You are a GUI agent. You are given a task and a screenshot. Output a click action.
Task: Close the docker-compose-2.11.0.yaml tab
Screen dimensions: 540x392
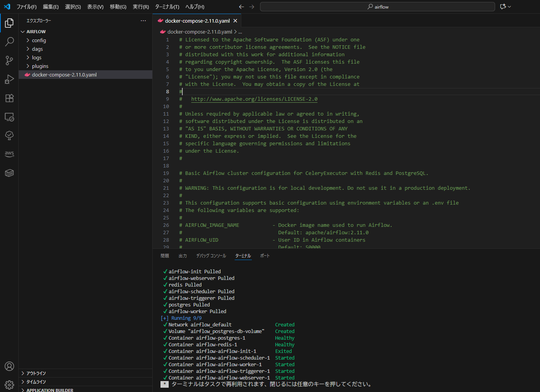coord(235,21)
